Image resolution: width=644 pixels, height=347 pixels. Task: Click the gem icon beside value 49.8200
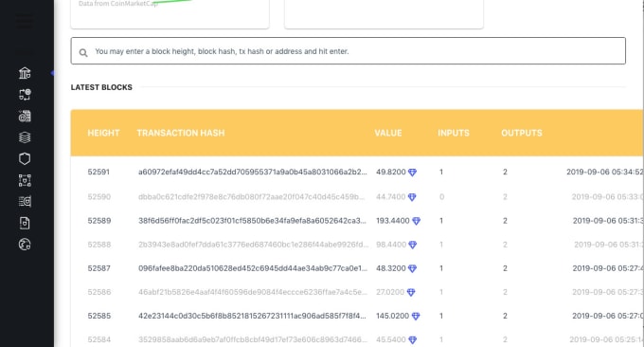[412, 173]
